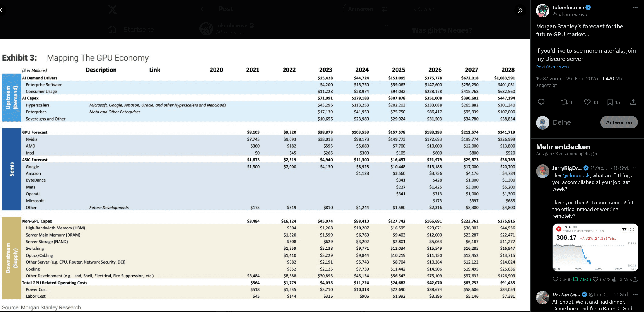Image resolution: width=644 pixels, height=312 pixels.
Task: Open more options on the JerryRigEv post
Action: pos(635,168)
